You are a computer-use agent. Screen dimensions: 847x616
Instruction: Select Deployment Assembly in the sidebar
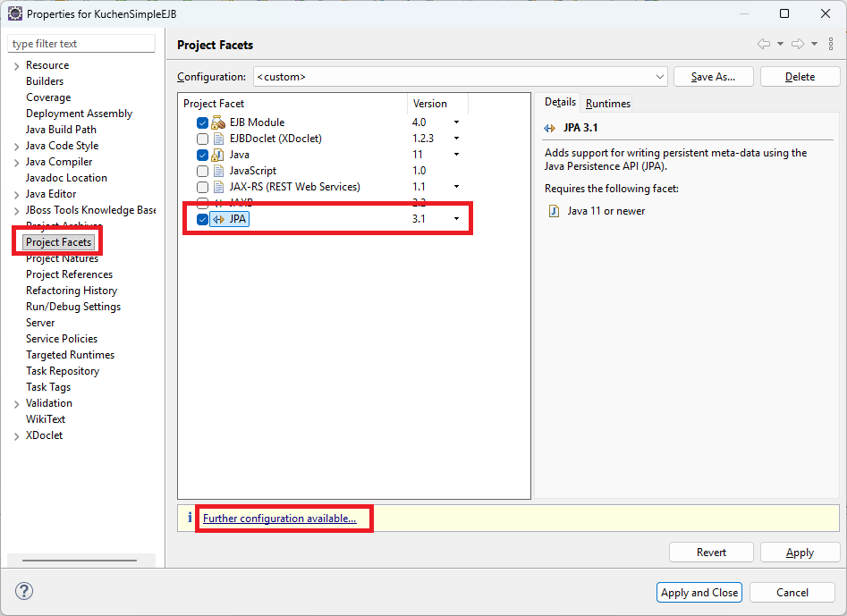pyautogui.click(x=79, y=114)
